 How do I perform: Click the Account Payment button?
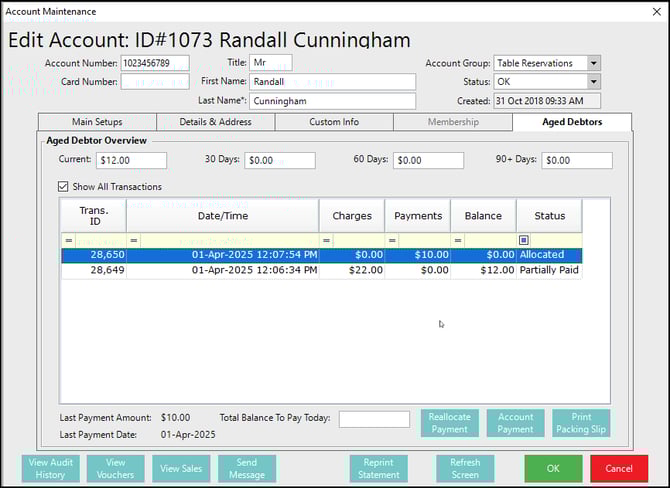pos(515,423)
